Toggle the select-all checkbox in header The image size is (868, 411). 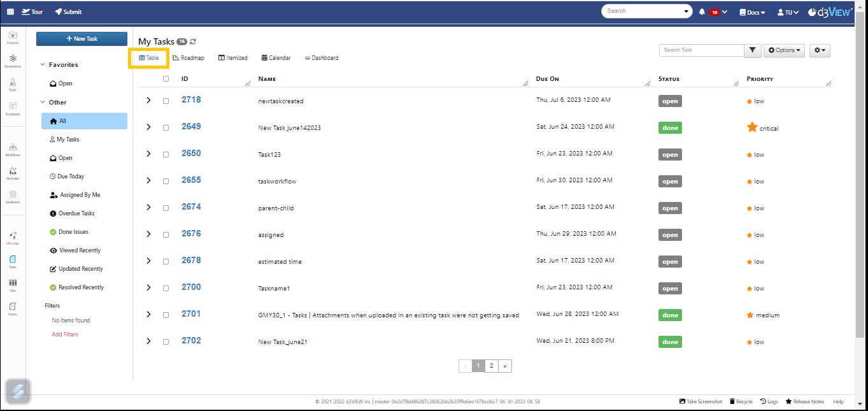click(x=166, y=79)
